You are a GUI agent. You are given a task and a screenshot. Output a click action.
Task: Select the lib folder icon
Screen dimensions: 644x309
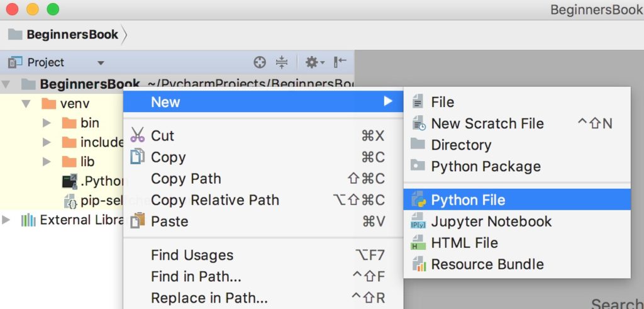(x=69, y=162)
